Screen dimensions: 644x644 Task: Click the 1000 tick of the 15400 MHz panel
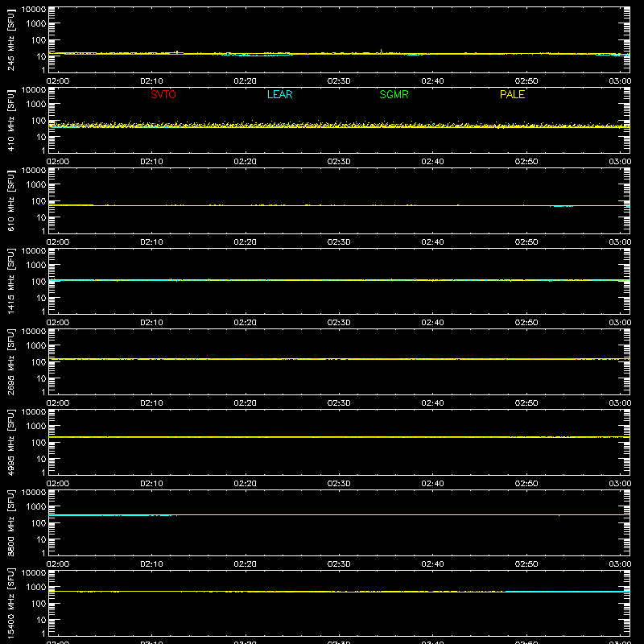[36, 588]
